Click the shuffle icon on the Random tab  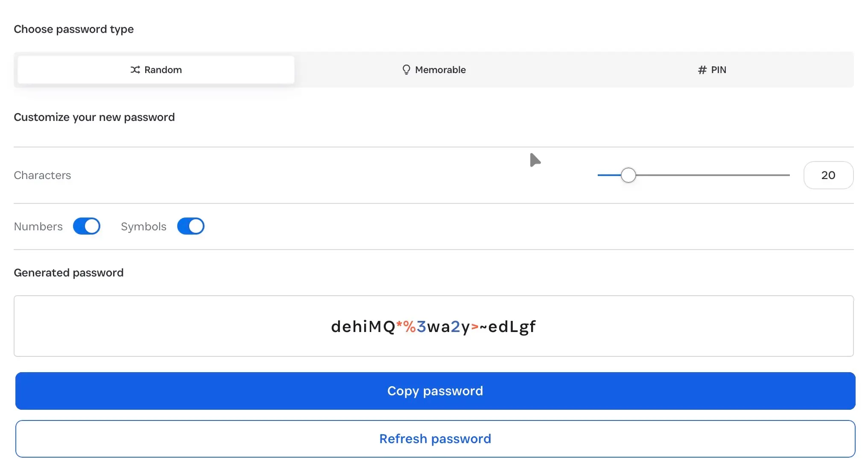(135, 70)
